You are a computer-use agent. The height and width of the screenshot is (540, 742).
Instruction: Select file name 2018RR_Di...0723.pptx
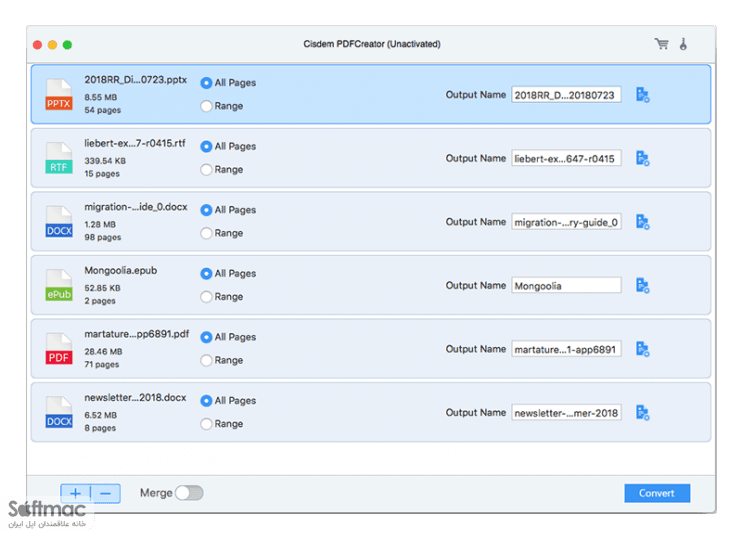pyautogui.click(x=136, y=80)
